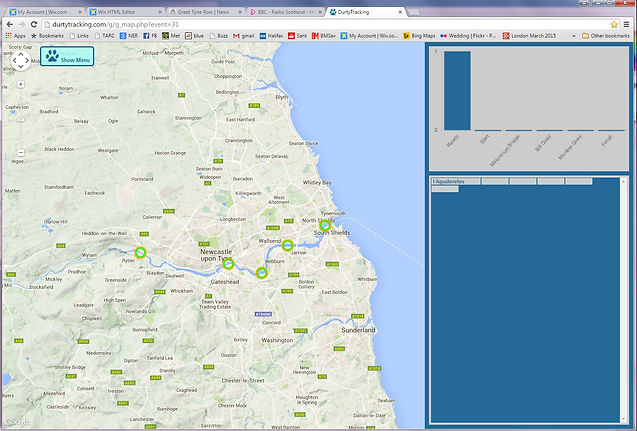Click the paw-print Show Menu button
637x431 pixels.
(67, 56)
